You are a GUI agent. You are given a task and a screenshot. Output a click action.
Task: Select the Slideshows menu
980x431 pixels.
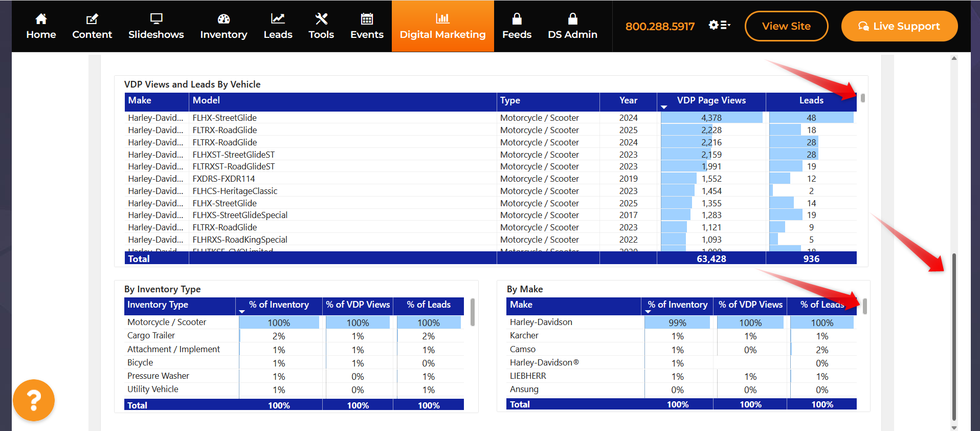[x=156, y=34]
